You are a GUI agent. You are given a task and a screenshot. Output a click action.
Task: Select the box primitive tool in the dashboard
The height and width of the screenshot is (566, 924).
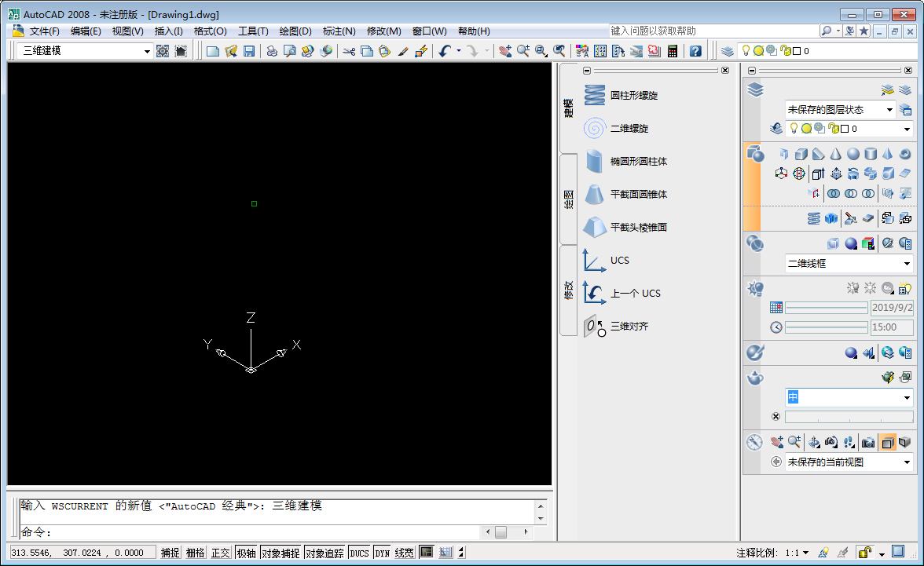(x=802, y=155)
